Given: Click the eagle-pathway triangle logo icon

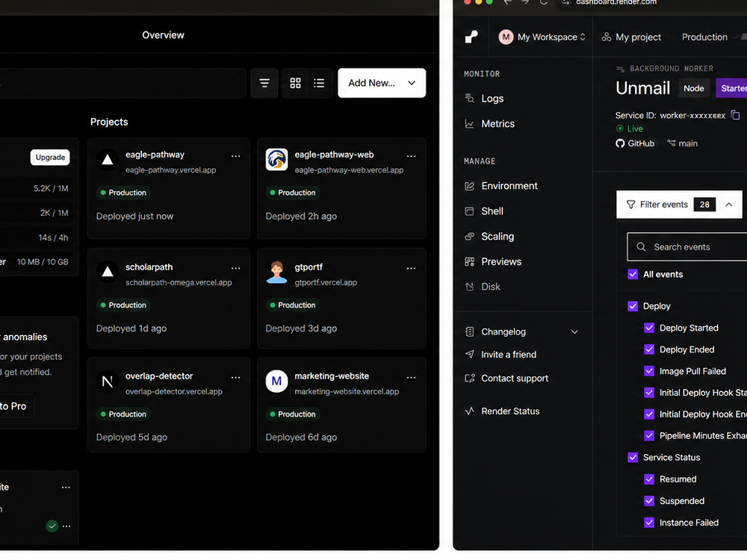Looking at the screenshot, I should 108,160.
